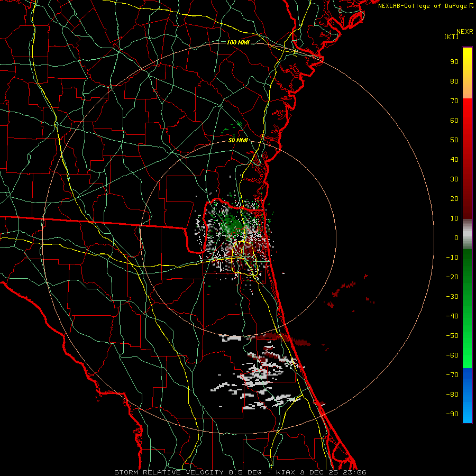Viewport: 476px width, 476px height.
Task: Click the positive 60 scale value
Action: click(454, 120)
